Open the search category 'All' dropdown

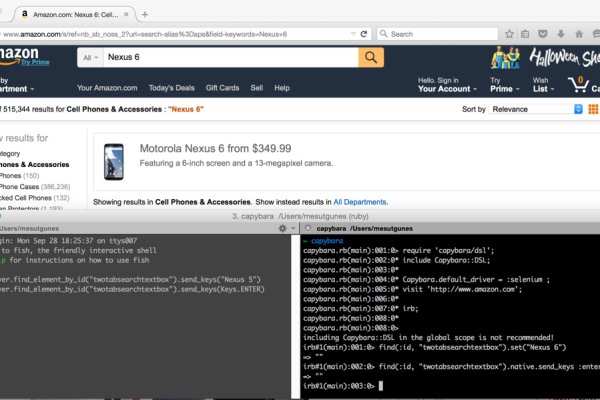pyautogui.click(x=91, y=58)
